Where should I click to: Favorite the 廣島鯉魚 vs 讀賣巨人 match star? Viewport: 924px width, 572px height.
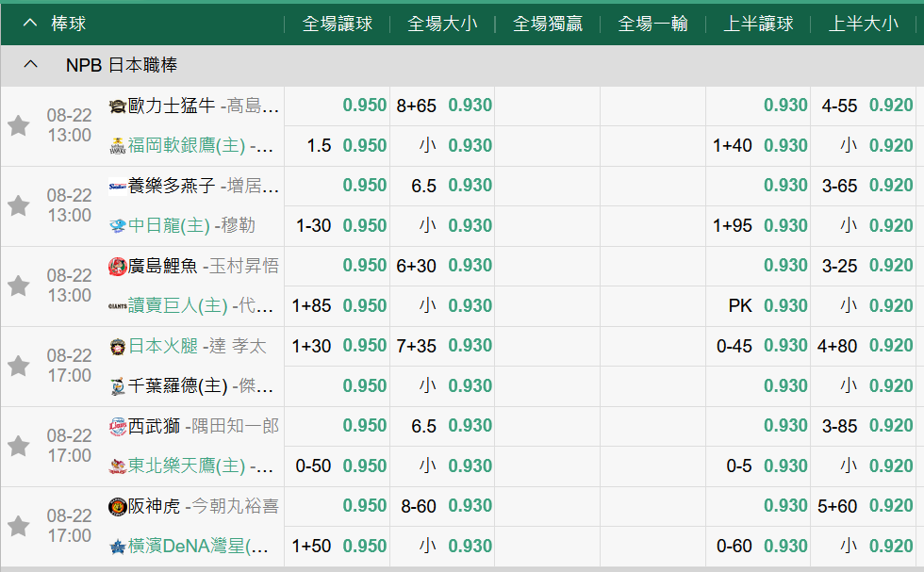pos(18,286)
